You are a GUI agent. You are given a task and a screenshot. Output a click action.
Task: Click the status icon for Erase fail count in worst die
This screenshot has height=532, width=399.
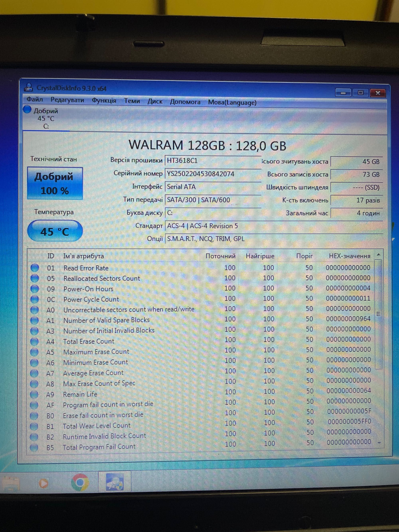tap(34, 416)
